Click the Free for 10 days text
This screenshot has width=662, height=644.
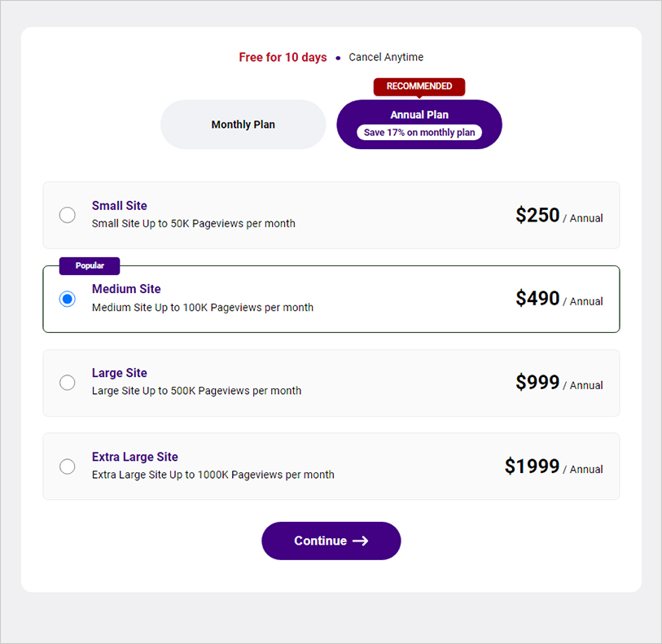click(x=283, y=57)
